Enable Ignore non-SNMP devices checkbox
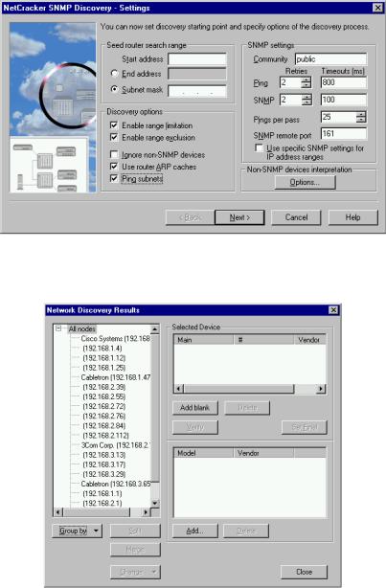 [x=114, y=154]
